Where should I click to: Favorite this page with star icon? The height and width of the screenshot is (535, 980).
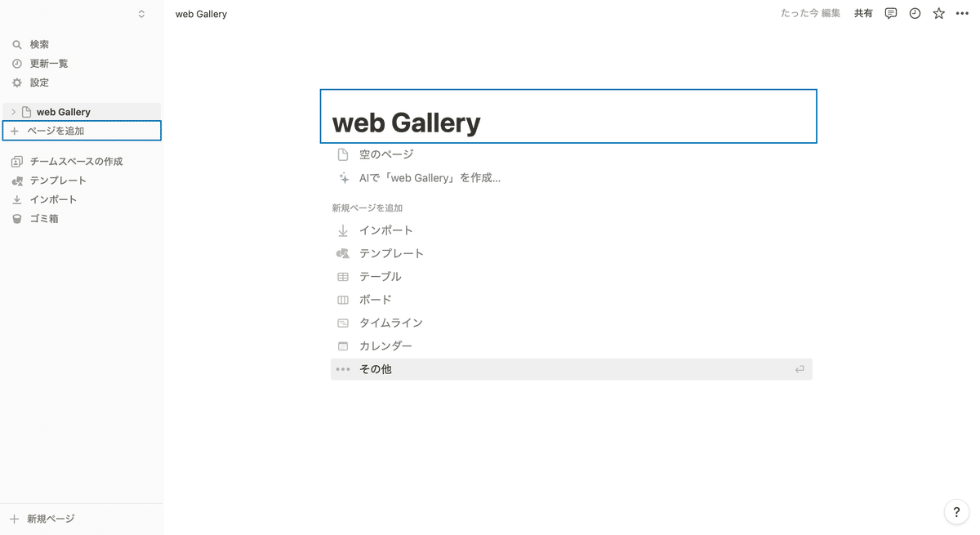tap(938, 13)
